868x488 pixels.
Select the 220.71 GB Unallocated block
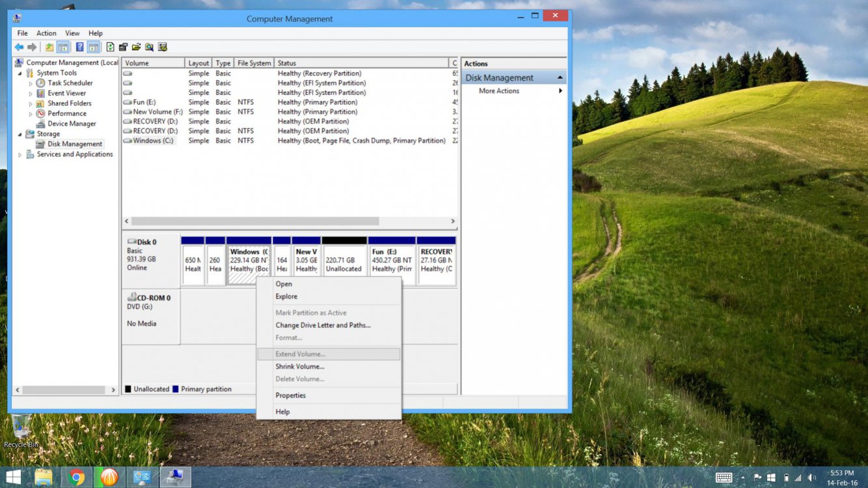click(344, 261)
